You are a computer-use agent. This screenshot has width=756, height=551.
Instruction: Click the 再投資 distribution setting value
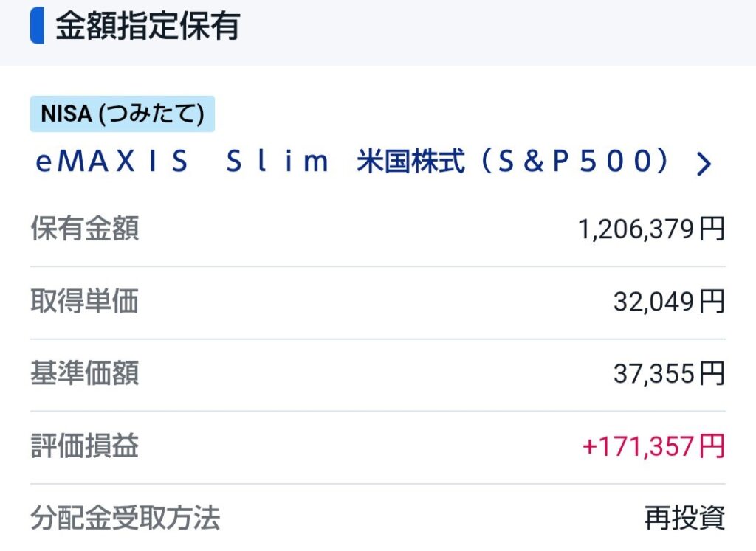coord(684,519)
